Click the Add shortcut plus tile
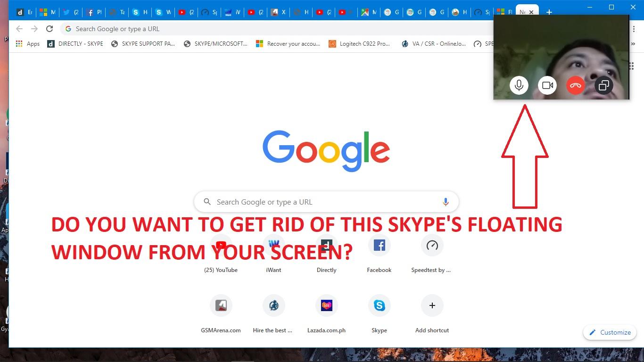 432,314
